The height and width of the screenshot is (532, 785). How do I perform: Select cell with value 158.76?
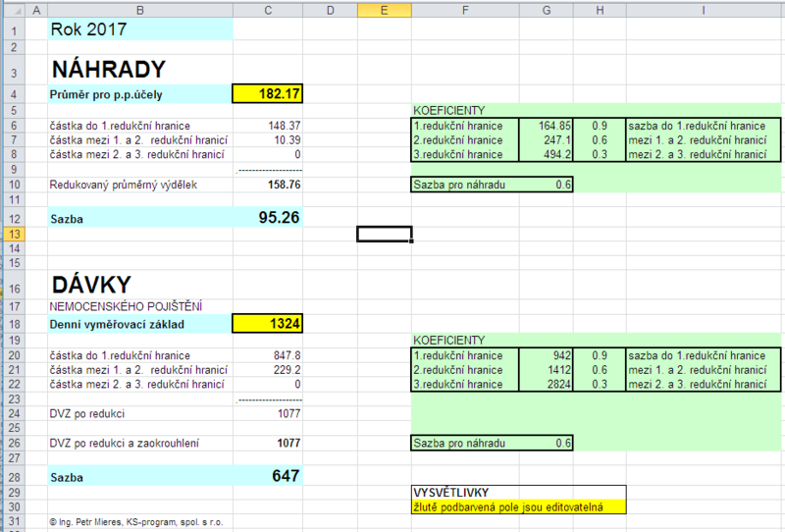click(268, 185)
